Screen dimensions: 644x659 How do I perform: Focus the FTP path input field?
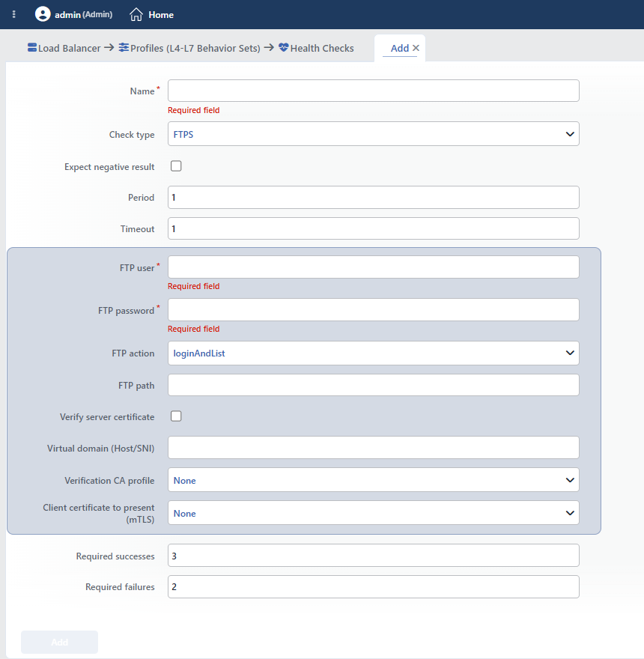pyautogui.click(x=373, y=385)
